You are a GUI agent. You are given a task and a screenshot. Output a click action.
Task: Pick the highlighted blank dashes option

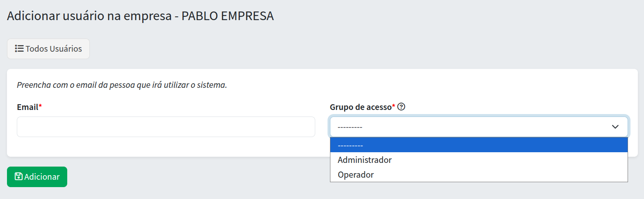(350, 145)
